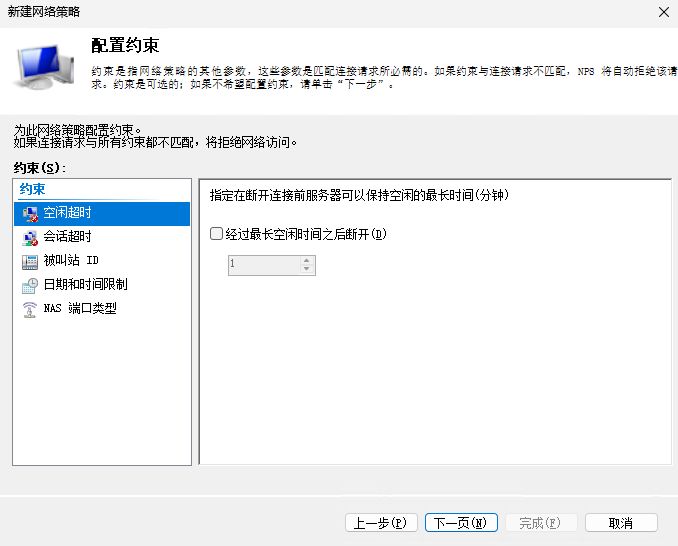Select the 会话超时 list entry text
This screenshot has height=546, width=678.
[x=67, y=237]
